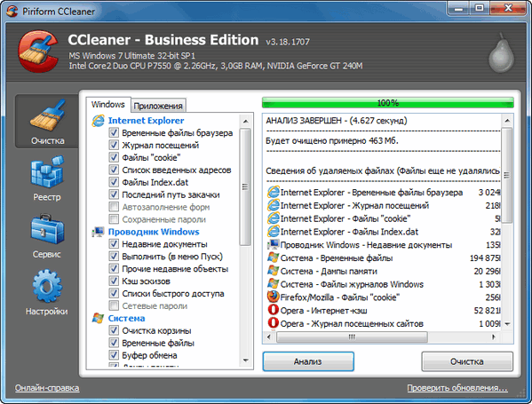Click Windows flag icon beside Система - Временные файлы
This screenshot has width=532, height=404.
click(274, 257)
